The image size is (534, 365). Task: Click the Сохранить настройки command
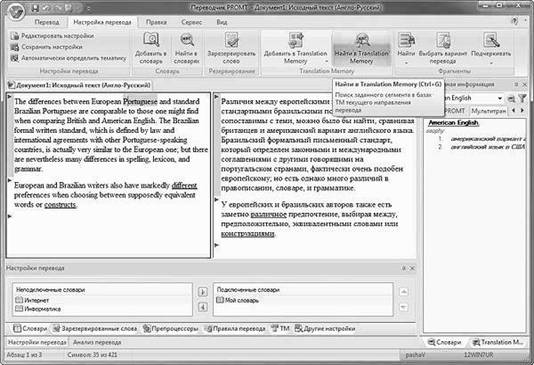pyautogui.click(x=47, y=47)
